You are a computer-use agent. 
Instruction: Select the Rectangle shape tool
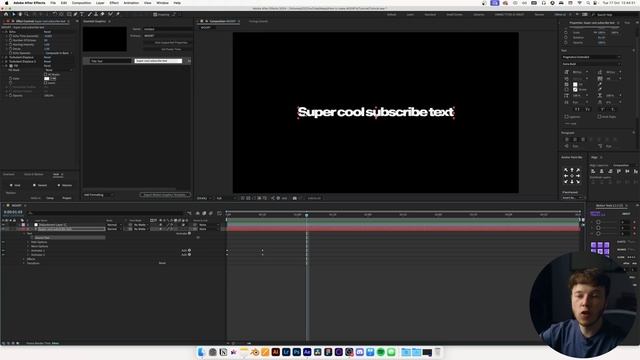pyautogui.click(x=69, y=14)
